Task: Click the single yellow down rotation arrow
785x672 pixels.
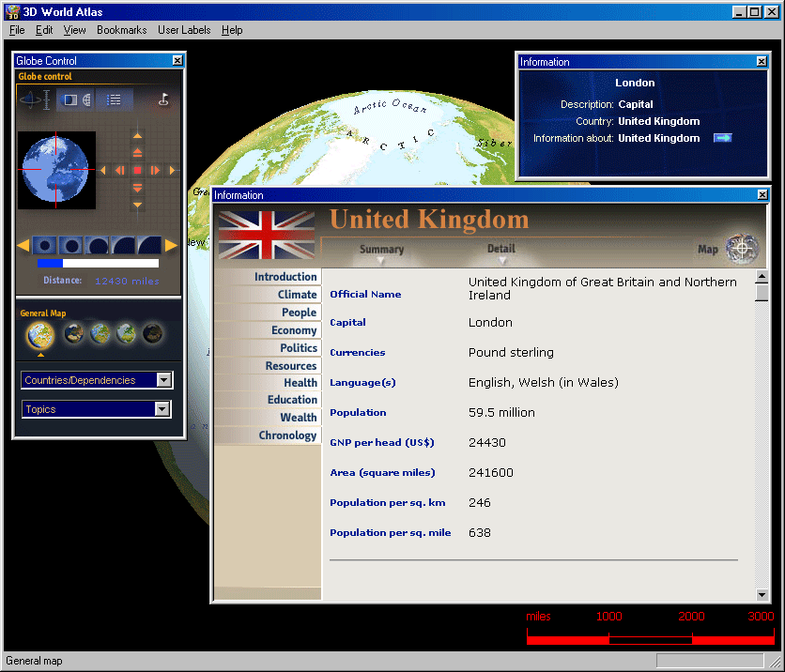Action: 138,205
